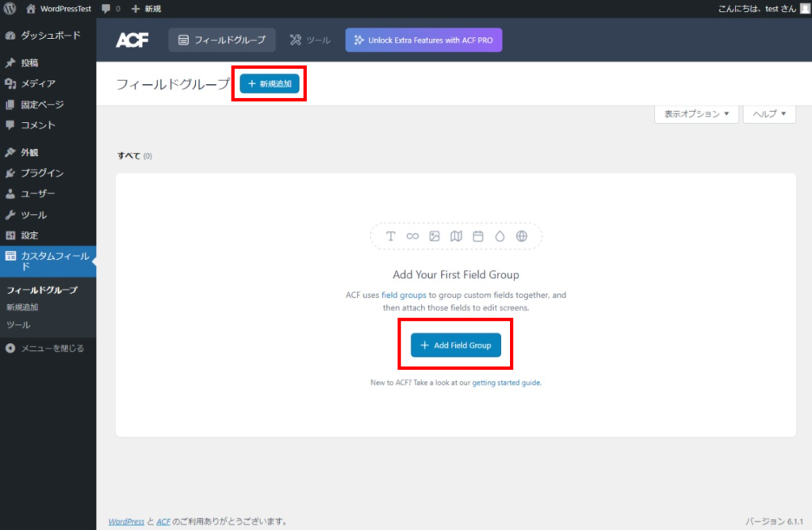Click the link (infinity) field type icon

point(412,235)
